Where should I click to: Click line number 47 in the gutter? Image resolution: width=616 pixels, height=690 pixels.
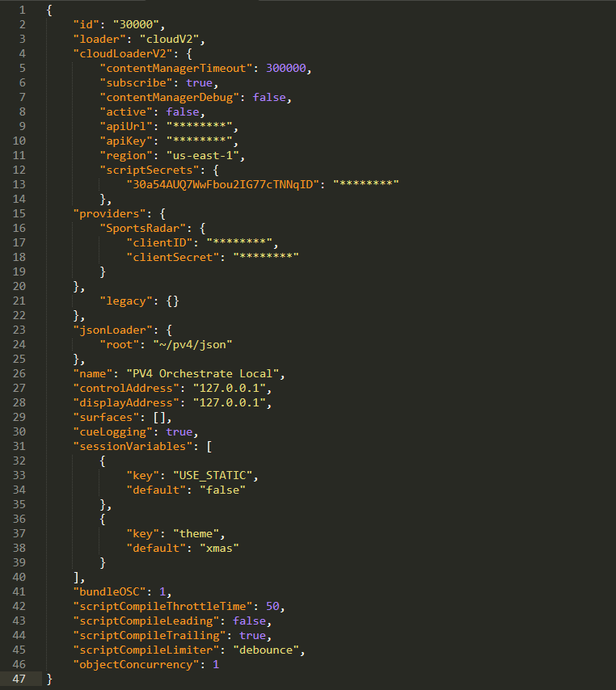click(19, 679)
